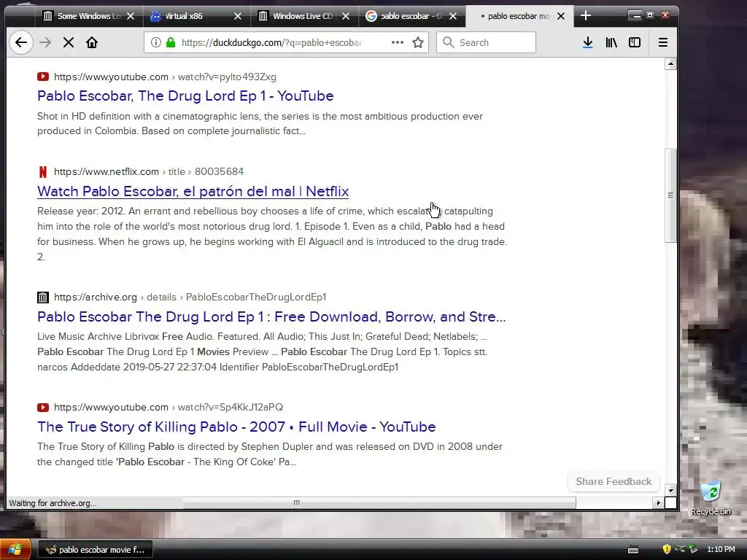Click 'Waiting for archive.org...' status text
This screenshot has height=560, width=747.
[x=53, y=503]
